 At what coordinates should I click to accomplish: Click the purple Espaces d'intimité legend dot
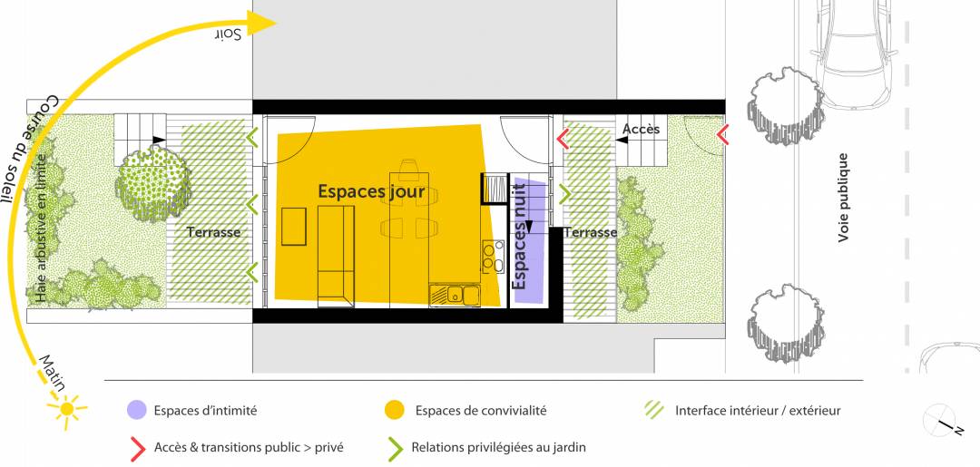point(136,410)
